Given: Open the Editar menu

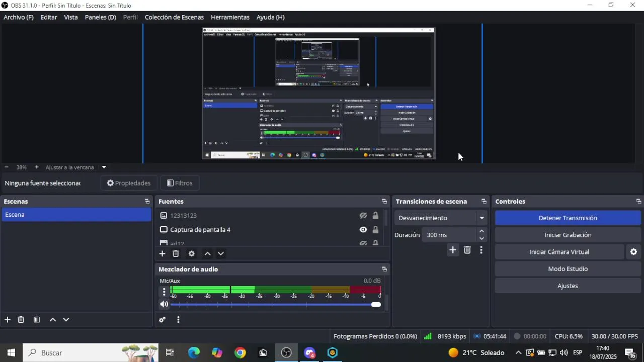Looking at the screenshot, I should coord(49,17).
